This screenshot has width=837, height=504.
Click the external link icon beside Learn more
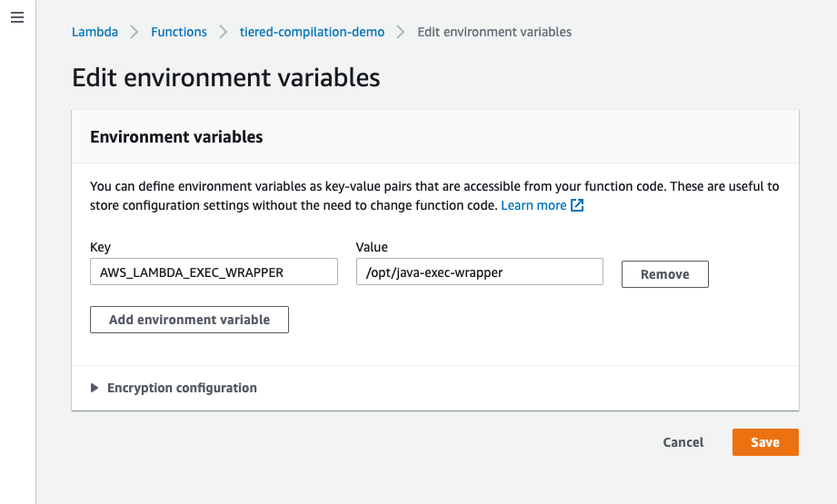point(577,206)
